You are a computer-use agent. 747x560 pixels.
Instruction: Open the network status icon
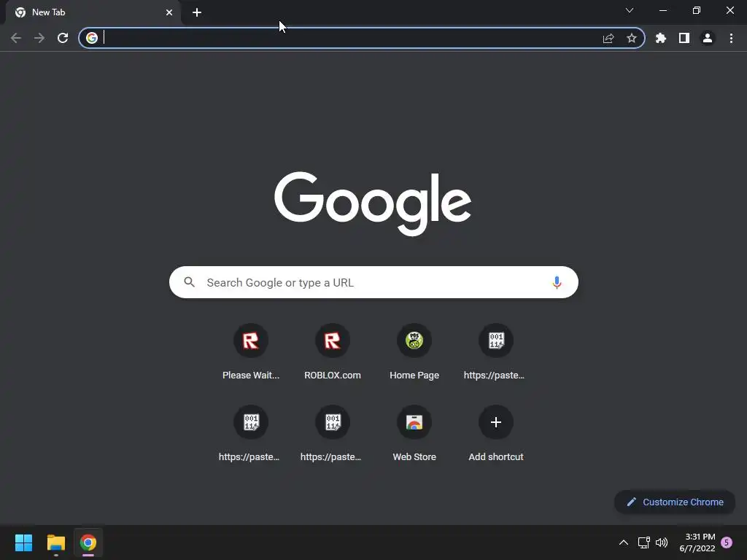click(x=644, y=542)
